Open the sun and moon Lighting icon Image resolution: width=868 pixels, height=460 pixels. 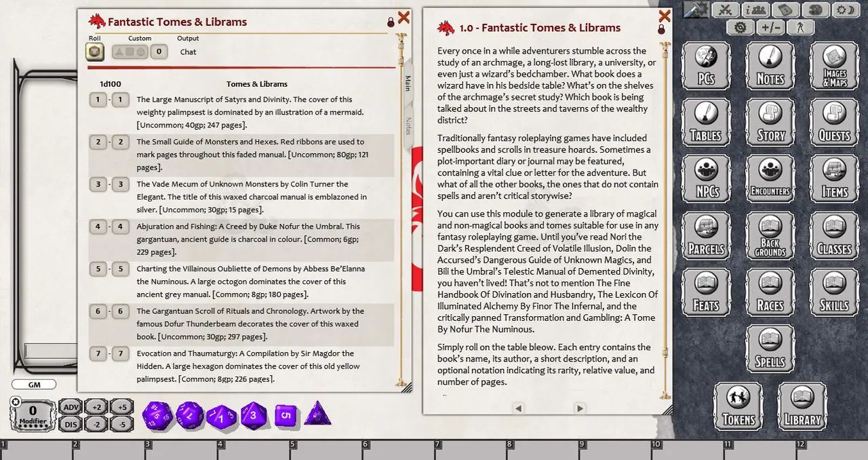(845, 10)
